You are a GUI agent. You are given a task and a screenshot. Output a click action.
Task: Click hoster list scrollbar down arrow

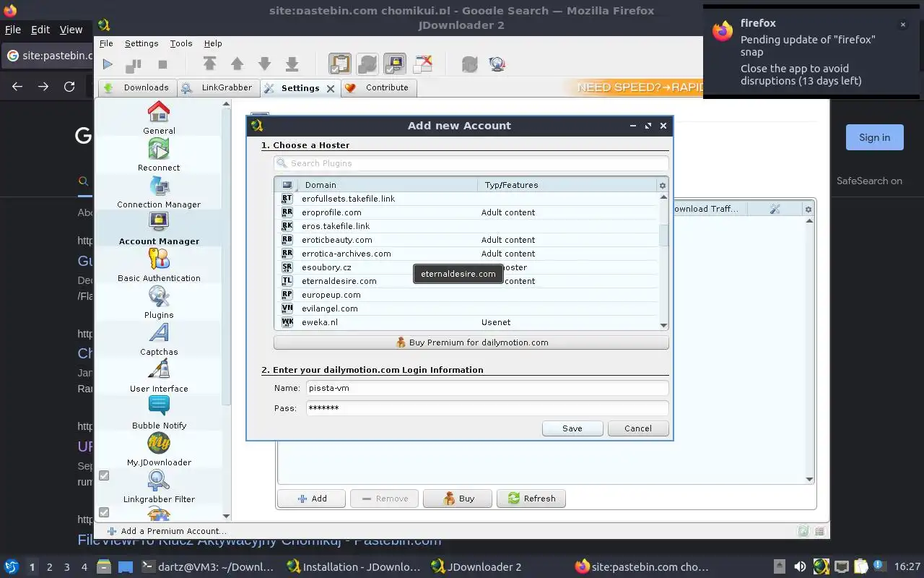pos(663,326)
